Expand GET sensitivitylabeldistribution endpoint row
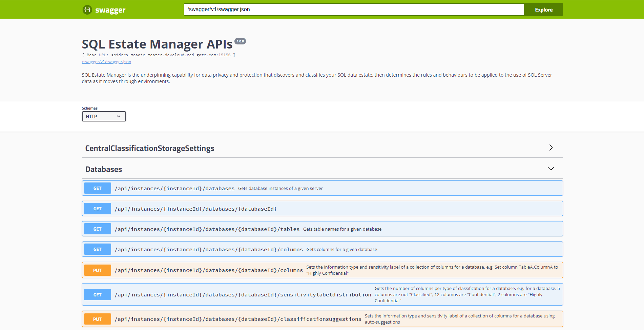 click(x=322, y=294)
